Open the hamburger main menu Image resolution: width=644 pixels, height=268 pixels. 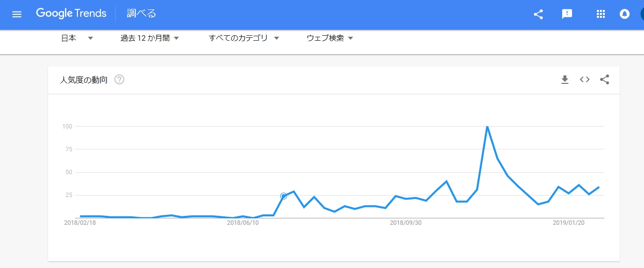click(x=17, y=14)
